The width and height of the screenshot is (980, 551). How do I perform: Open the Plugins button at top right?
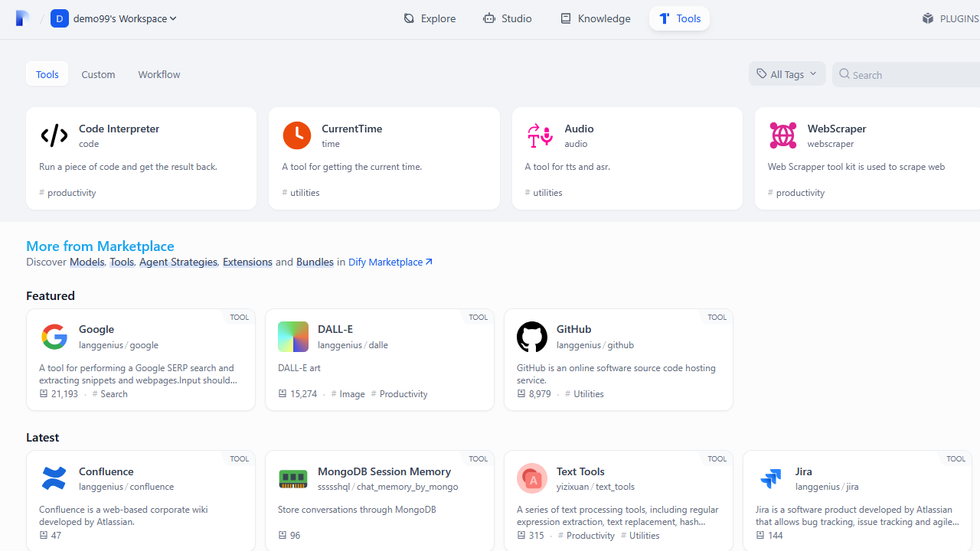pos(950,18)
